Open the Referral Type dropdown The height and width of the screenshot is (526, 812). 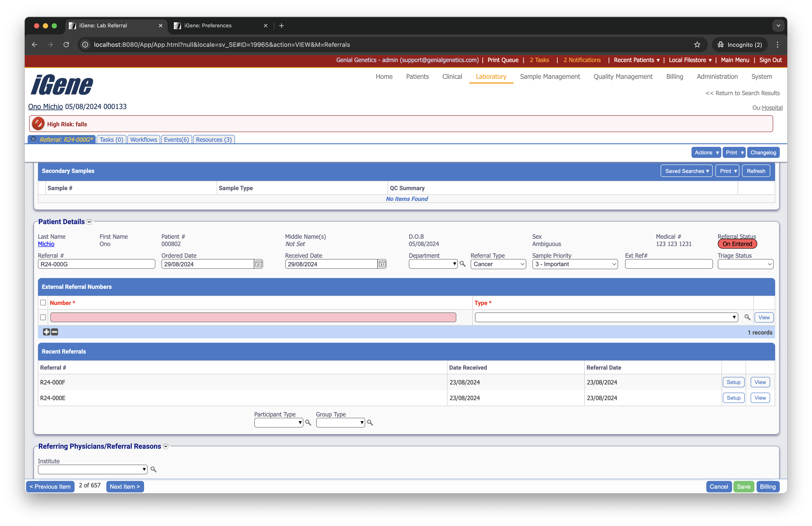[498, 264]
